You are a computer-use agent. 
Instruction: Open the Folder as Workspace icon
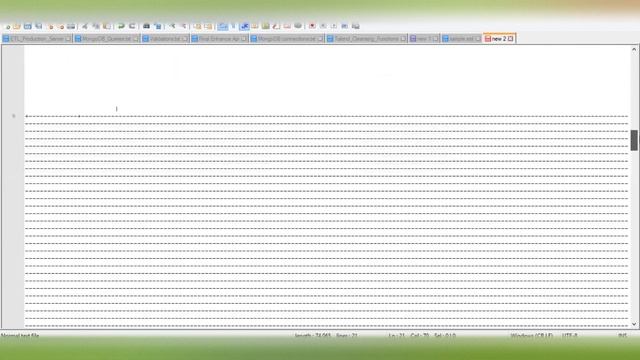[x=287, y=27]
